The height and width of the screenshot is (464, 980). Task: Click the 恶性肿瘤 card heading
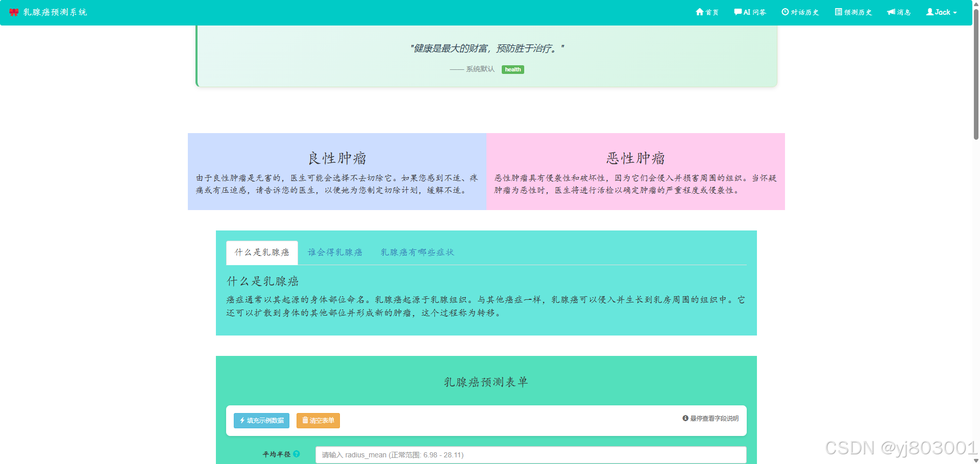[635, 158]
